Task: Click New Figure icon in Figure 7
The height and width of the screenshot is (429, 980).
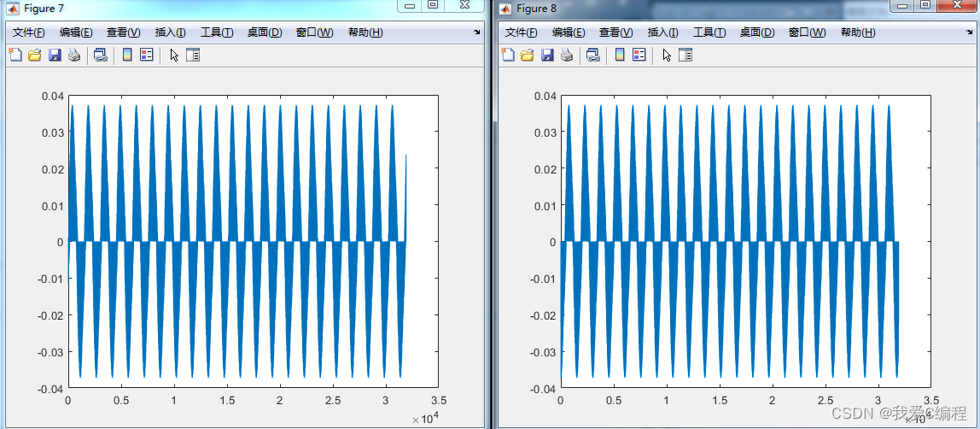Action: pyautogui.click(x=15, y=56)
